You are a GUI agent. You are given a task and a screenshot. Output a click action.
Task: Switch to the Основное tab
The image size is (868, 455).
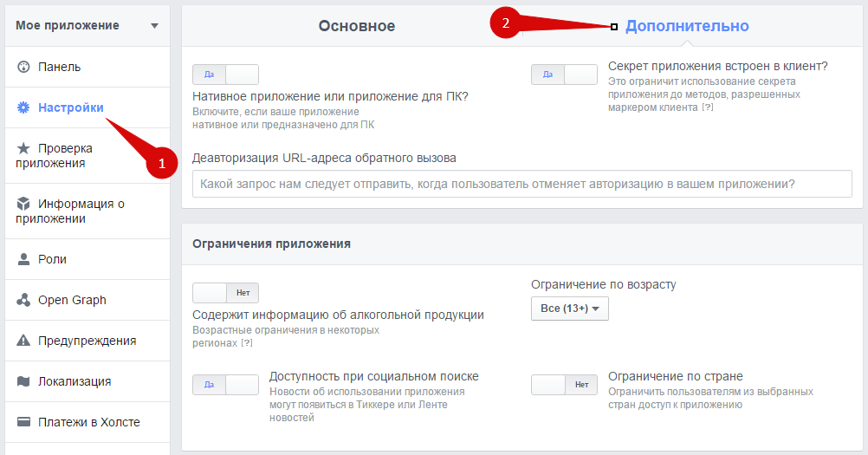[x=356, y=26]
